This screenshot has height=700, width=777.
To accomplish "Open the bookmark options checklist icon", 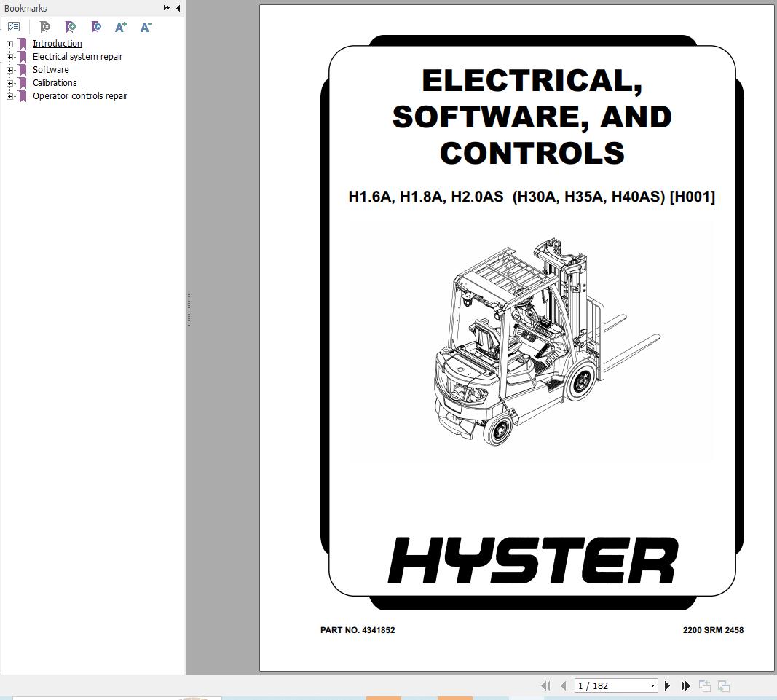I will [x=14, y=27].
